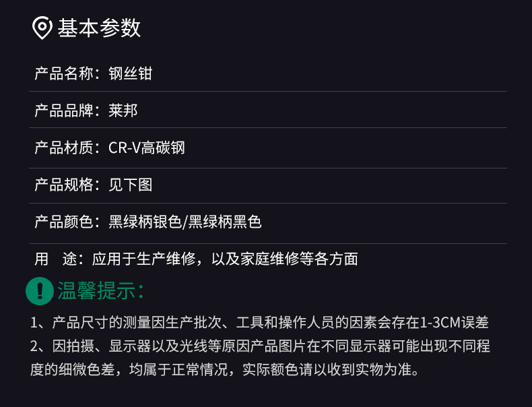This screenshot has height=407, width=532.
Task: Click the location pin icon beside 基本参数
Action: tap(42, 28)
